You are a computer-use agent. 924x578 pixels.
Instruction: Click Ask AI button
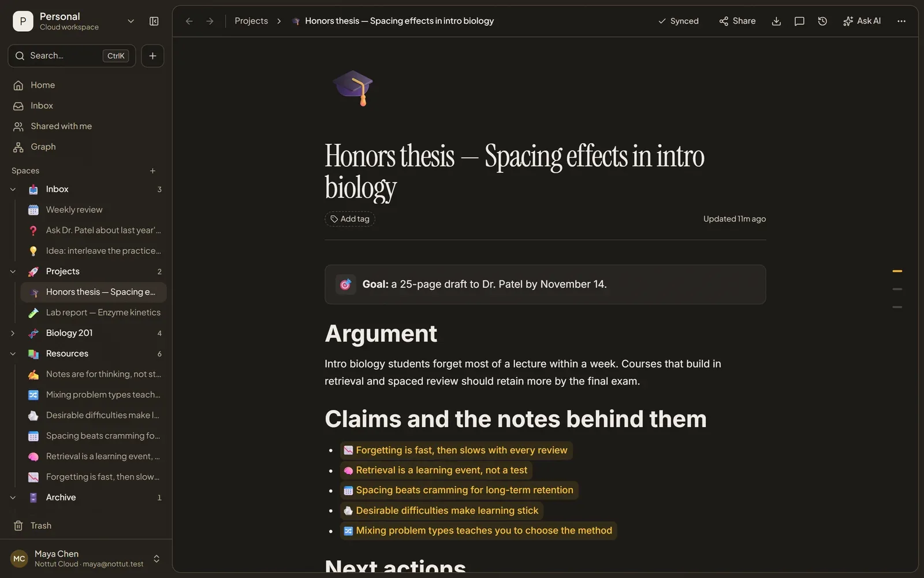click(862, 21)
